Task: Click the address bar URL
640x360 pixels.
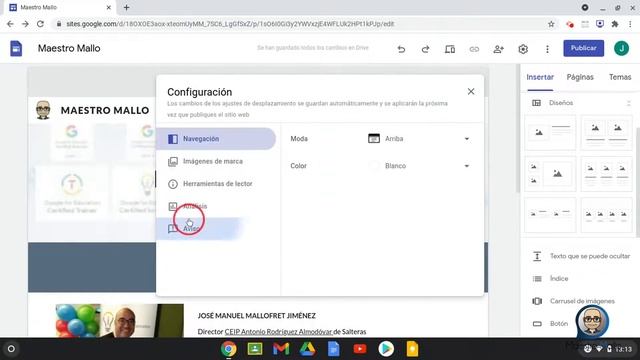Action: pos(230,24)
